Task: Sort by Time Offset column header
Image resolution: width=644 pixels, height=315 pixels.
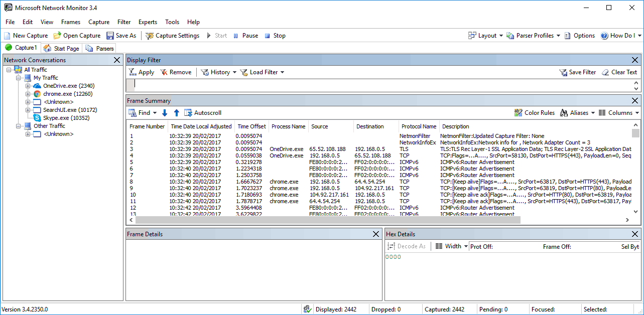Action: tap(252, 126)
